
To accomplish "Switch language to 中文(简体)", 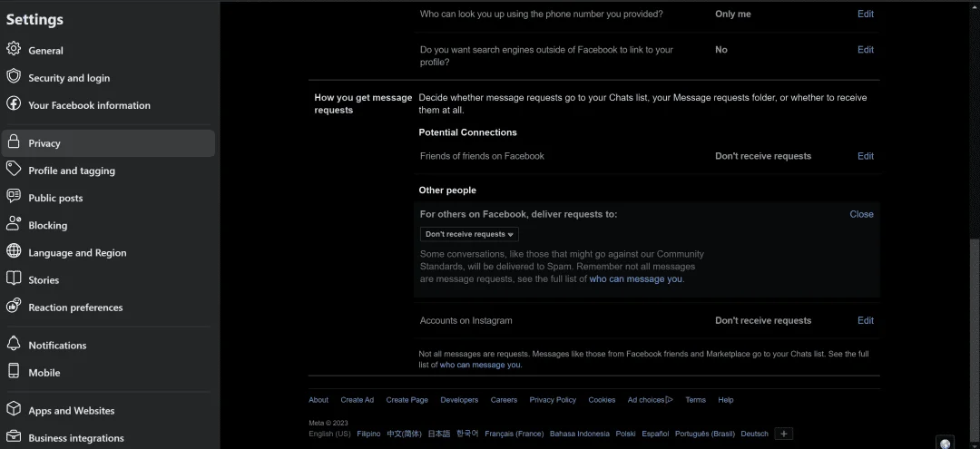I will point(404,434).
